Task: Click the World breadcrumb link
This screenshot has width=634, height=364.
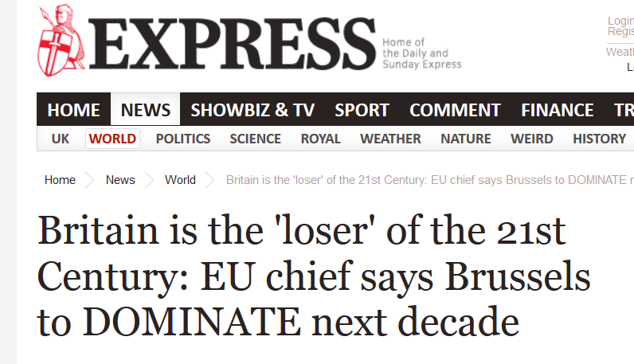Action: [180, 180]
